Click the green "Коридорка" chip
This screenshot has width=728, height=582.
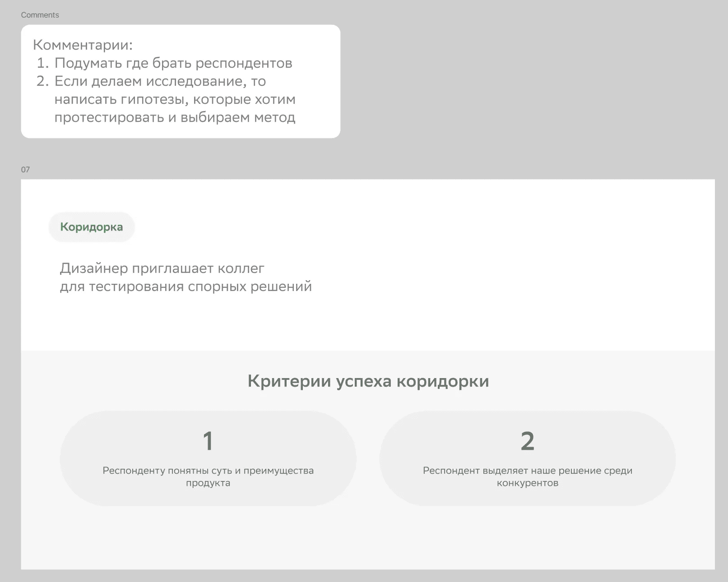(92, 227)
